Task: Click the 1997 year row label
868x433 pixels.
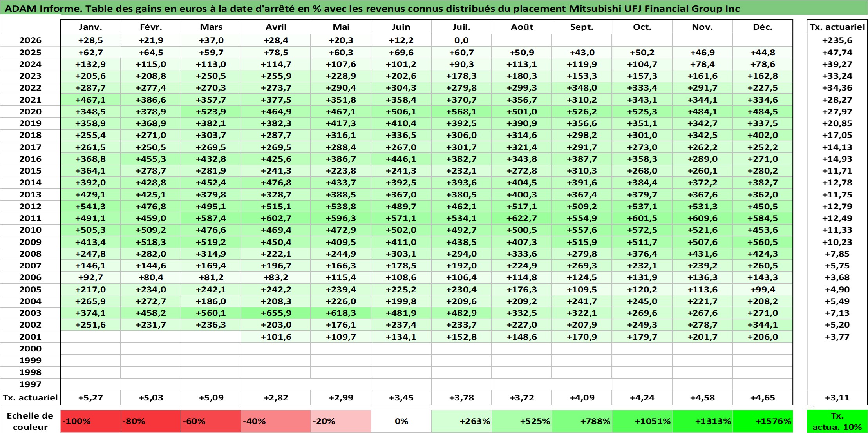Action: point(30,384)
